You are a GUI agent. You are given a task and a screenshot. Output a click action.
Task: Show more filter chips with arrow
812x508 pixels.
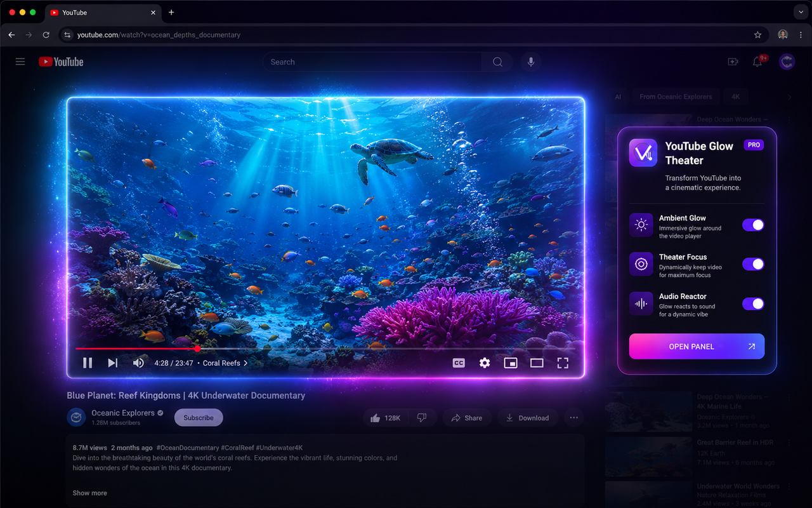(789, 97)
